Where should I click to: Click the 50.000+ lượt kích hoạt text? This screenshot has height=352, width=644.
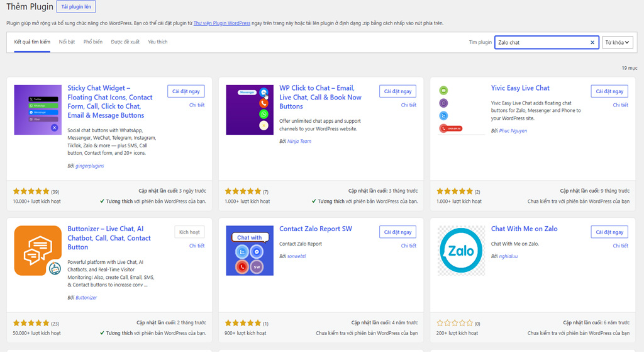(x=37, y=333)
